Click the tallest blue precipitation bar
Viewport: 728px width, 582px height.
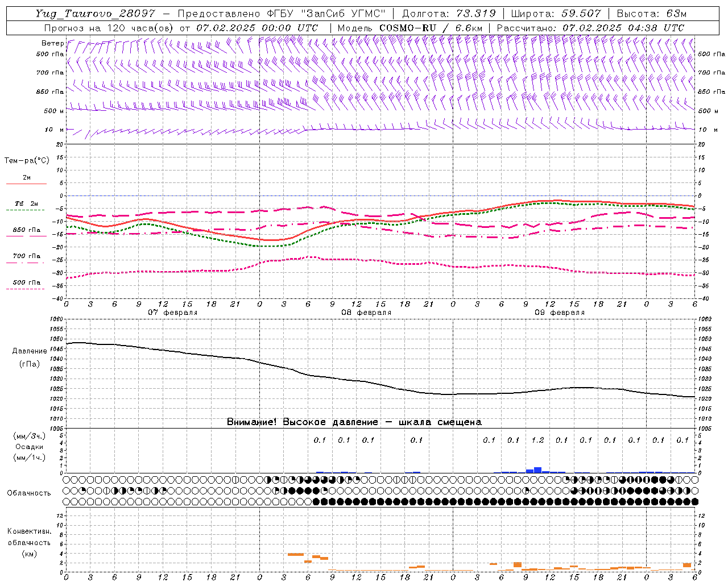pyautogui.click(x=537, y=470)
